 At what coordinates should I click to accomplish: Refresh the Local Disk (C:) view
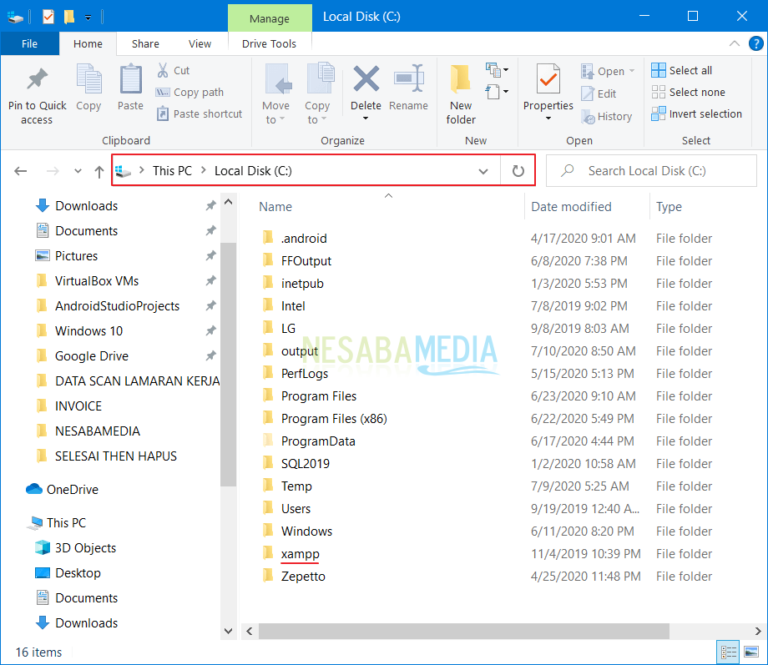coord(518,171)
